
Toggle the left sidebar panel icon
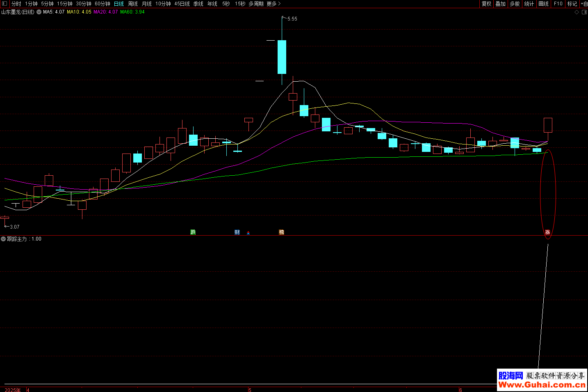[5, 4]
